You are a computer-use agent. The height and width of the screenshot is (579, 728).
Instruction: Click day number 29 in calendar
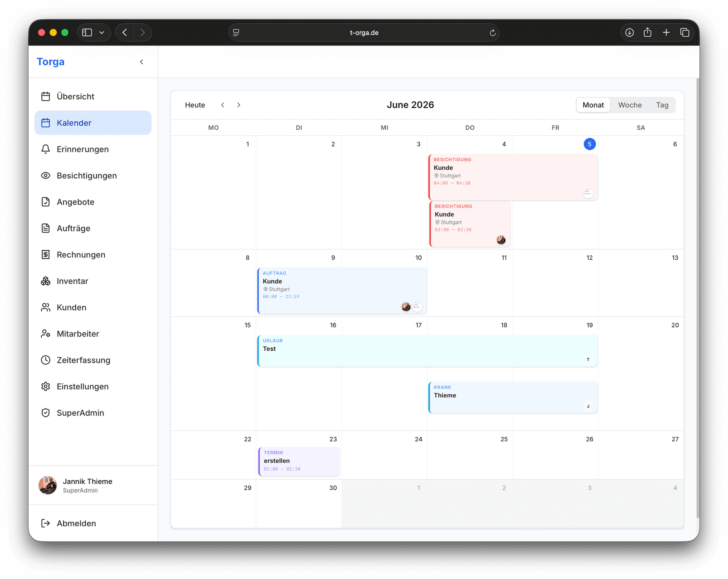pyautogui.click(x=248, y=488)
